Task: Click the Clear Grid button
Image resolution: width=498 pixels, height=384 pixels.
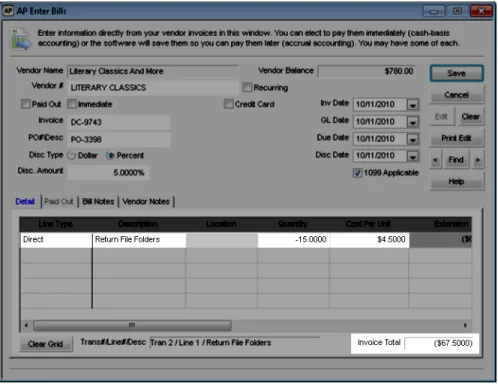Action: point(46,344)
